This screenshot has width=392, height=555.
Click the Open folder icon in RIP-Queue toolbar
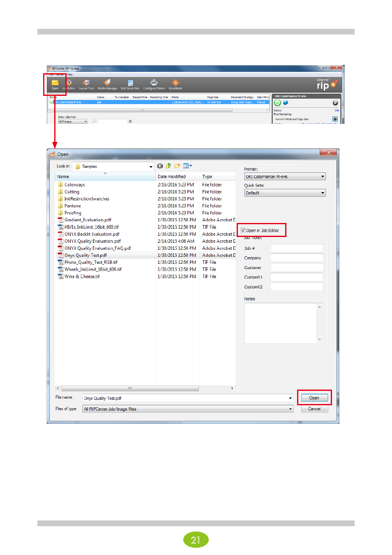pyautogui.click(x=55, y=84)
